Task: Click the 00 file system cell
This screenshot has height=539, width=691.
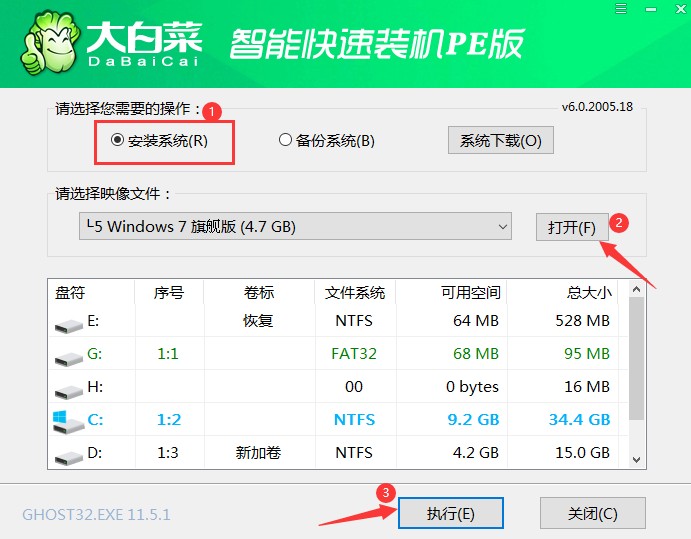Action: 354,387
